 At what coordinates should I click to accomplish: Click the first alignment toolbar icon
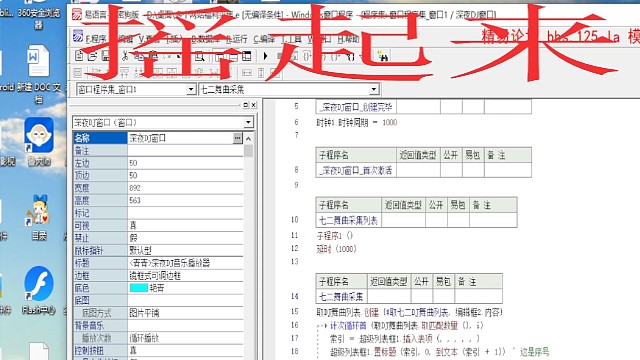[x=78, y=73]
